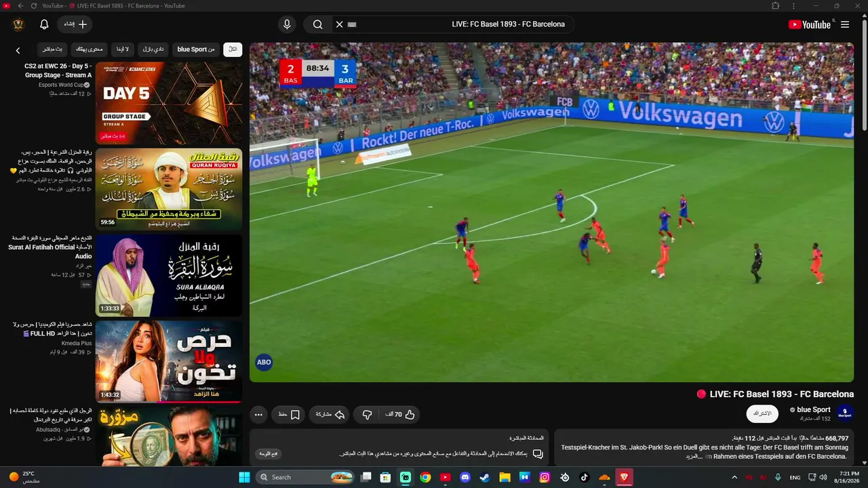This screenshot has width=868, height=488.
Task: Open the blue Sport channel avatar
Action: [x=845, y=413]
